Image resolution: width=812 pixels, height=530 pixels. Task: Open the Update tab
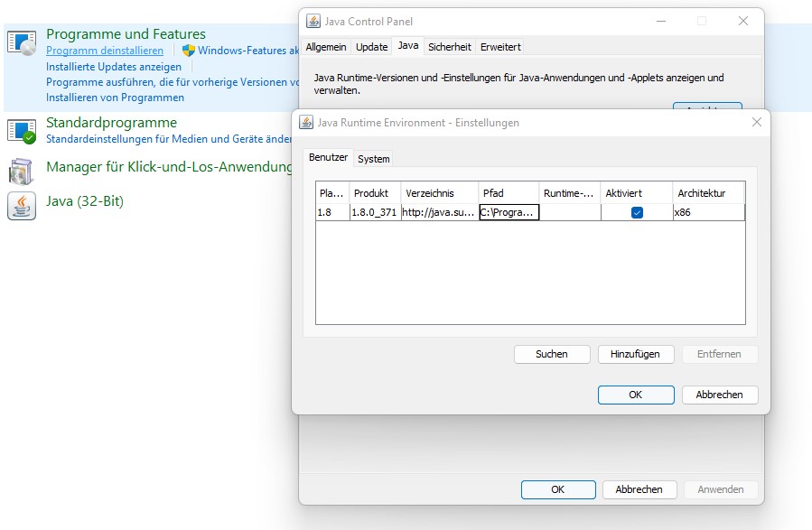point(371,47)
